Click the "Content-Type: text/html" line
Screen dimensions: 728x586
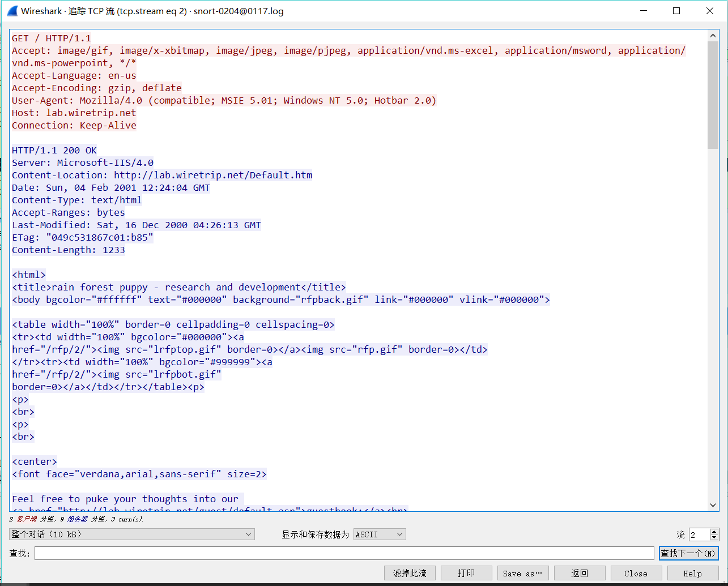point(77,200)
